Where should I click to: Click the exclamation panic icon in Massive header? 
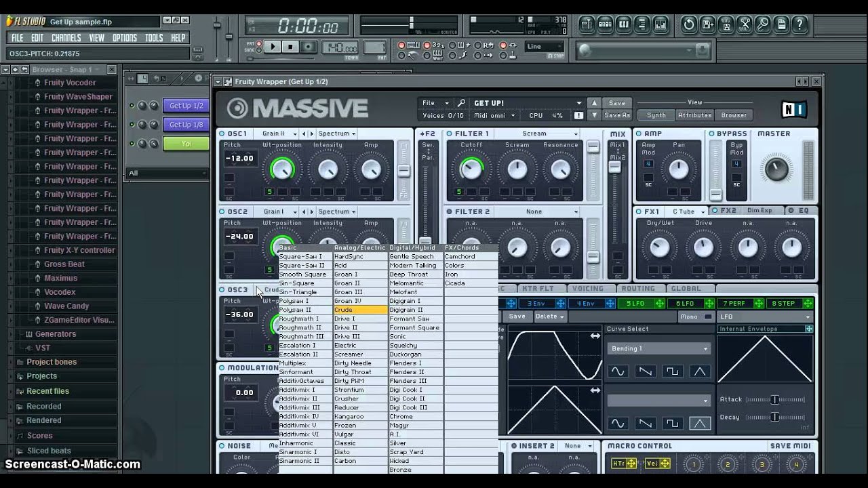[578, 115]
